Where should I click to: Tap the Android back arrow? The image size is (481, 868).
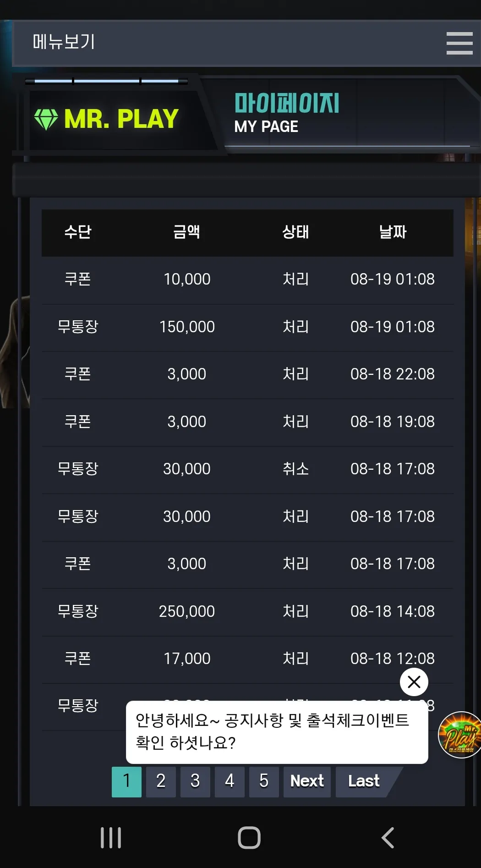[388, 838]
